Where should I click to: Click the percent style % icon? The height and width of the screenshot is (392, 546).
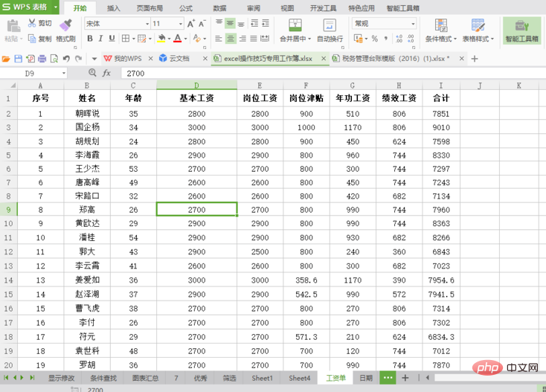click(375, 38)
